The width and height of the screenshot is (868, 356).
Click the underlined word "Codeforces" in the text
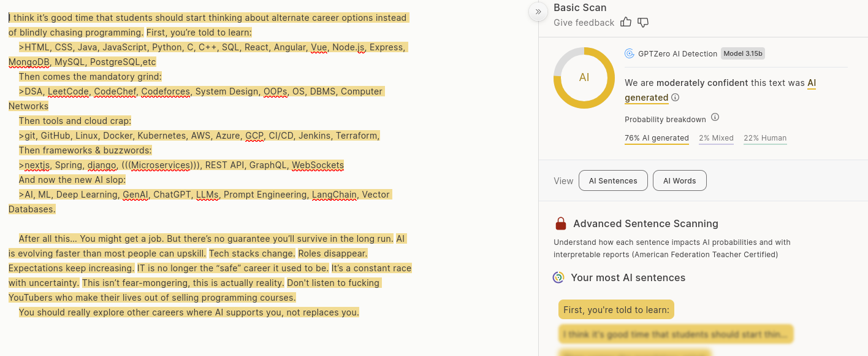pos(166,91)
